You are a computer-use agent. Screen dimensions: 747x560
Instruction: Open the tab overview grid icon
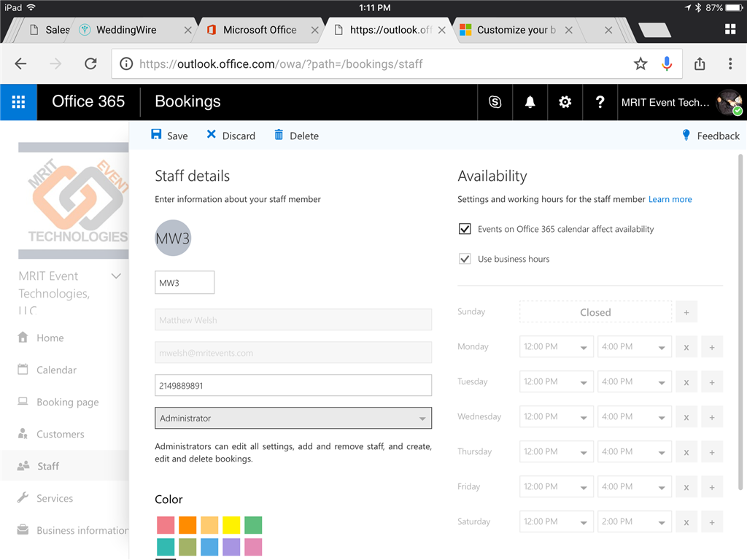point(729,29)
